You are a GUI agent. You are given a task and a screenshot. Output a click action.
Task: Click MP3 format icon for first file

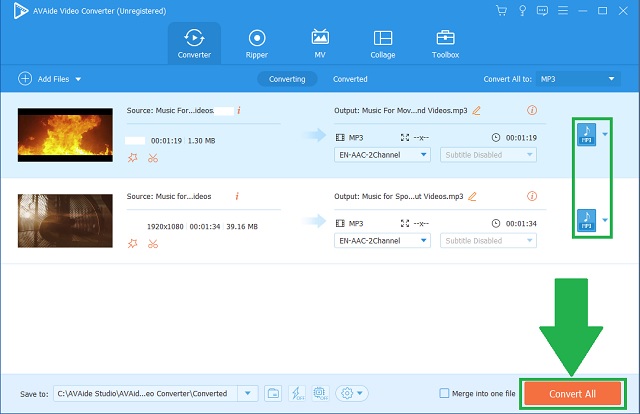(x=587, y=134)
